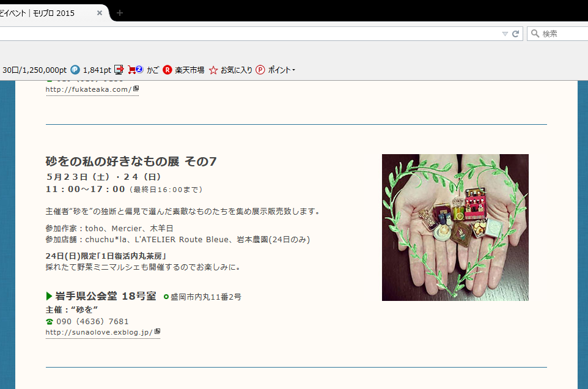This screenshot has width=588, height=389.
Task: Click the search magnifier icon
Action: [x=535, y=34]
